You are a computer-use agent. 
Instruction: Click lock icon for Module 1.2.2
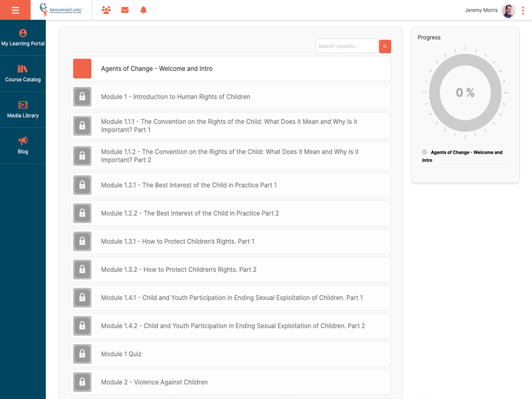[x=82, y=213]
